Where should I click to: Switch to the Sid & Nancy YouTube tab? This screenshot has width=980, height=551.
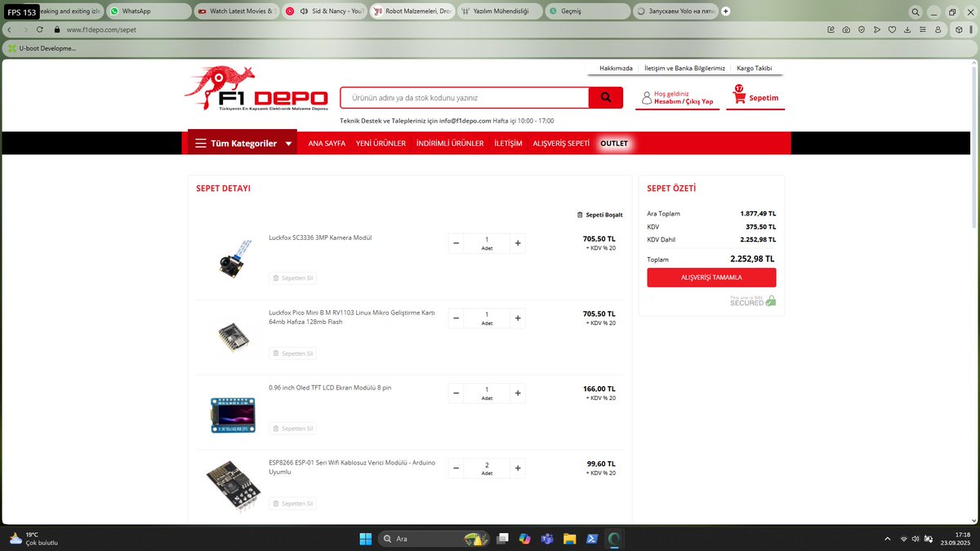tap(323, 11)
